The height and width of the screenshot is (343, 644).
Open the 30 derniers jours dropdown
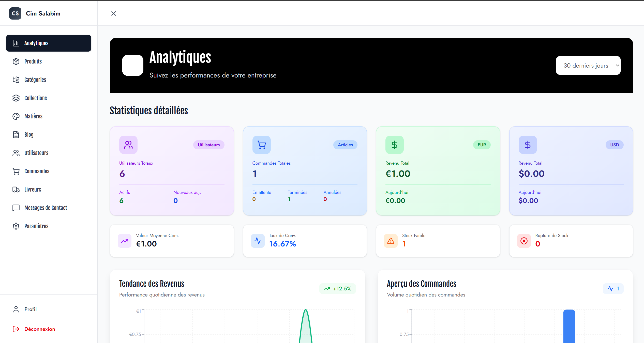588,65
